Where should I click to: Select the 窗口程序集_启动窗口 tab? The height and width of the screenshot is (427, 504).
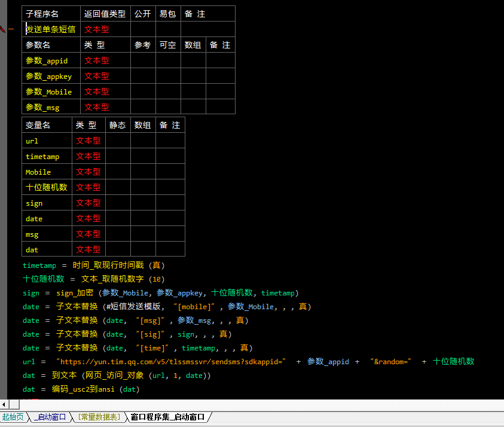[167, 417]
